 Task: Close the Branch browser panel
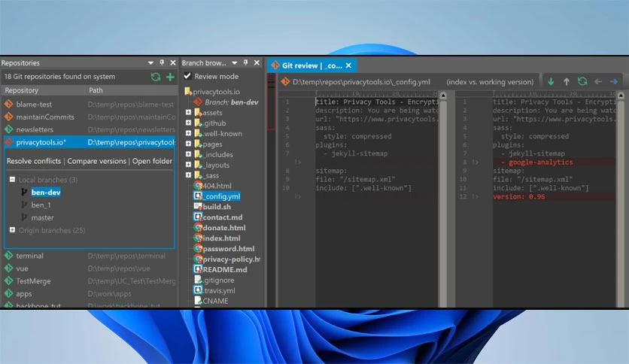[257, 62]
